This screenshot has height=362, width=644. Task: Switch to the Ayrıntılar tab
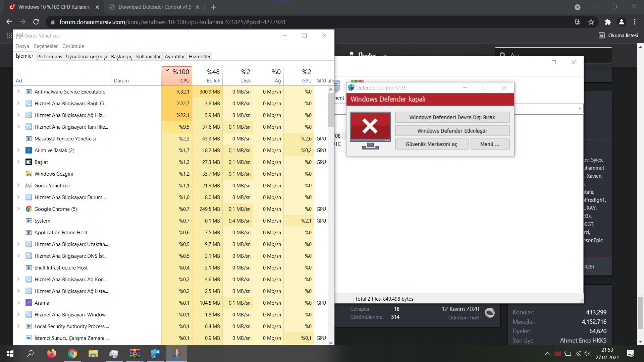[175, 56]
